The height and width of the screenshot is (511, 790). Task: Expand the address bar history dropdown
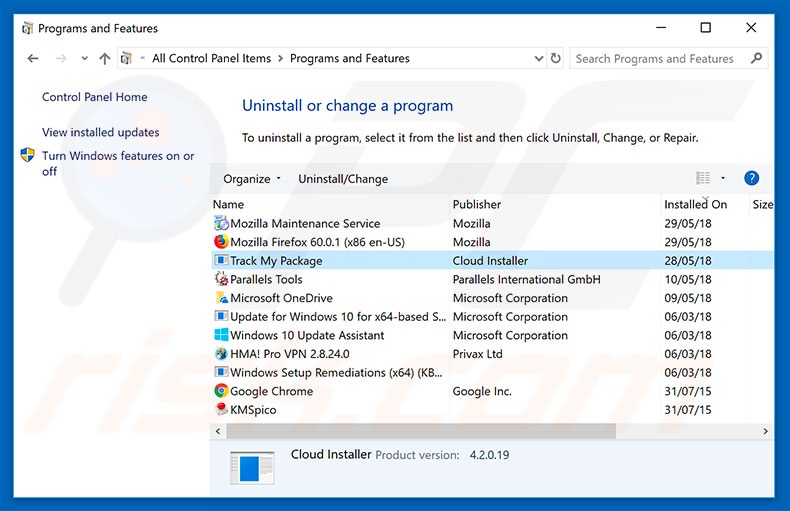coord(539,58)
